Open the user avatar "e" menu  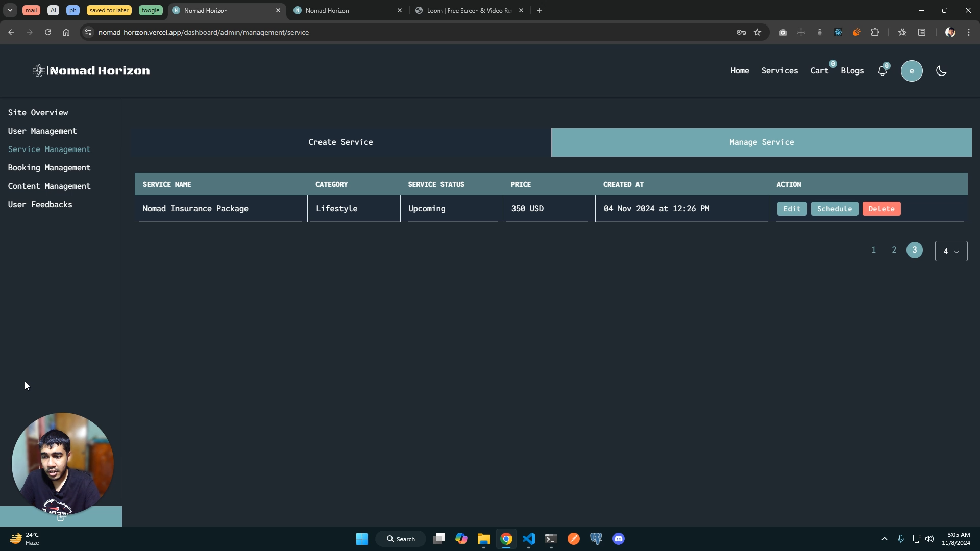[912, 71]
